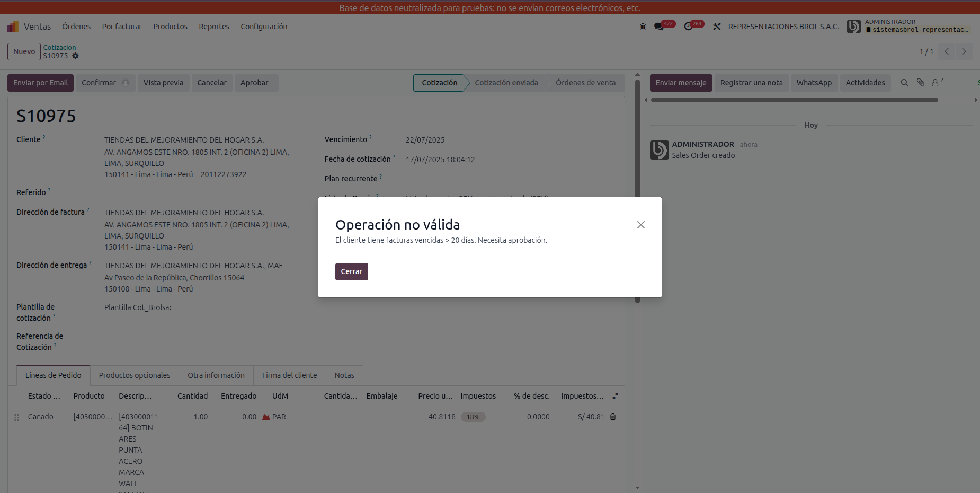Click Enviar mensaje in chatter
This screenshot has height=493, width=980.
pos(681,83)
